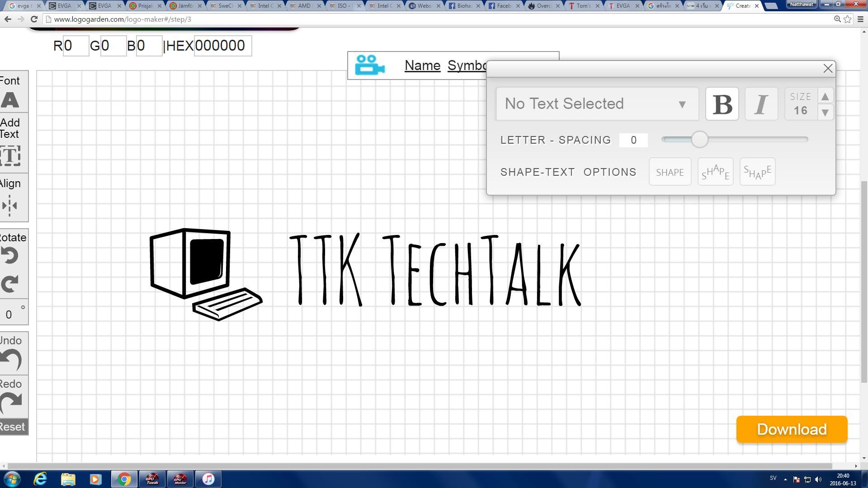Click the HEX color value field

click(x=223, y=46)
